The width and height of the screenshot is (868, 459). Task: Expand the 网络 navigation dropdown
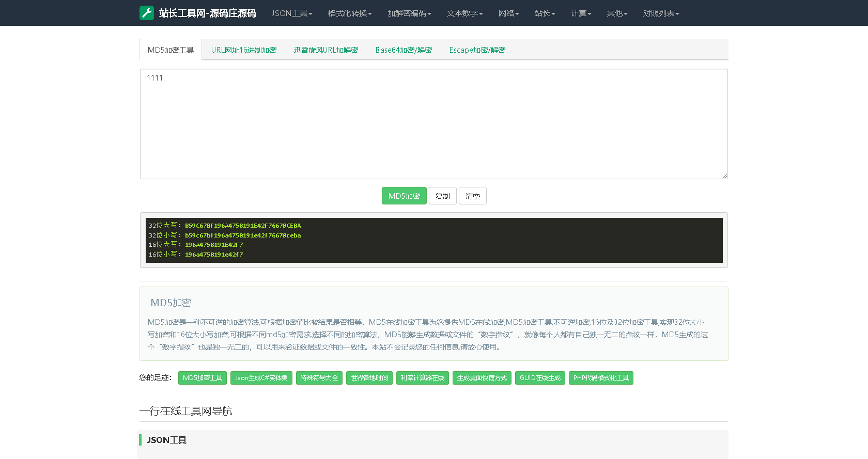pos(508,13)
